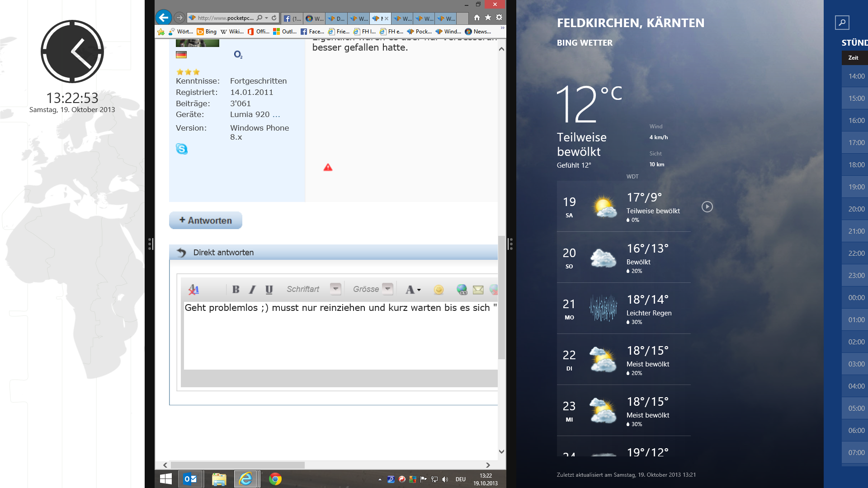Expand favorites bar overflow chevron
This screenshot has width=868, height=488.
click(x=502, y=28)
